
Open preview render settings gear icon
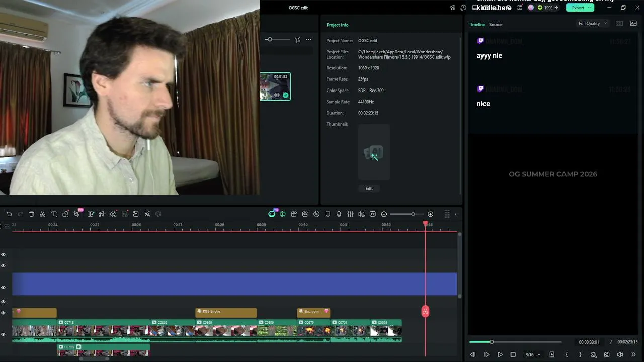point(593,355)
